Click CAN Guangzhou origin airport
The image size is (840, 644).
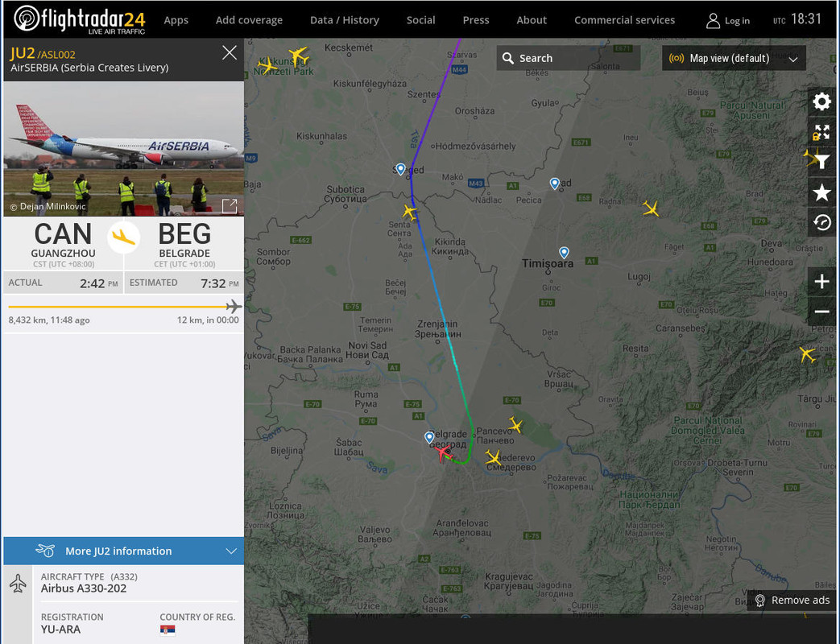coord(63,243)
